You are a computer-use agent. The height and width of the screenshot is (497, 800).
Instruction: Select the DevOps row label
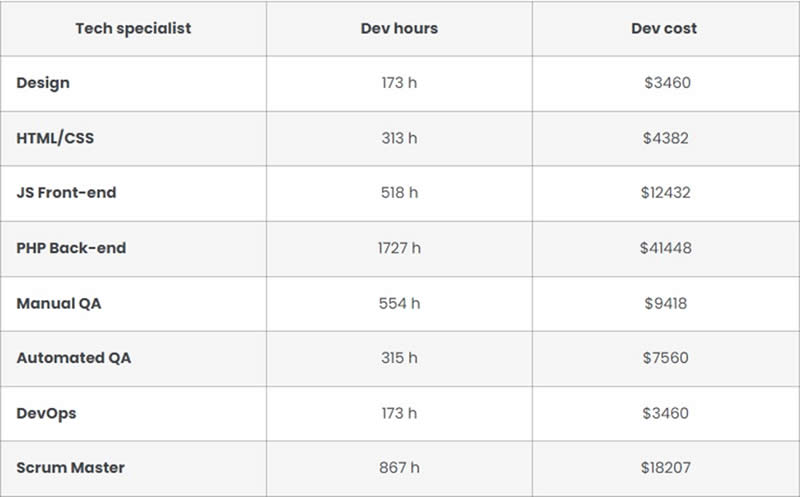[x=46, y=413]
